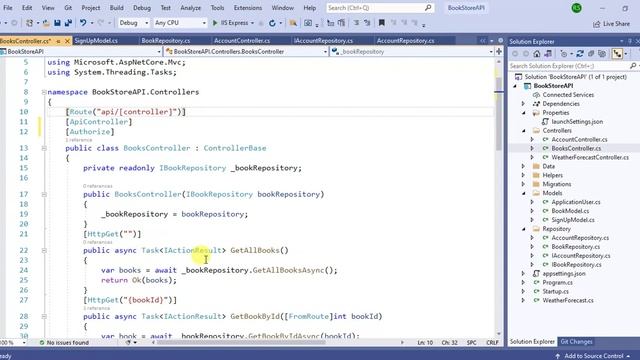
Task: Select Startup.cs in Solution Explorer
Action: pos(555,291)
